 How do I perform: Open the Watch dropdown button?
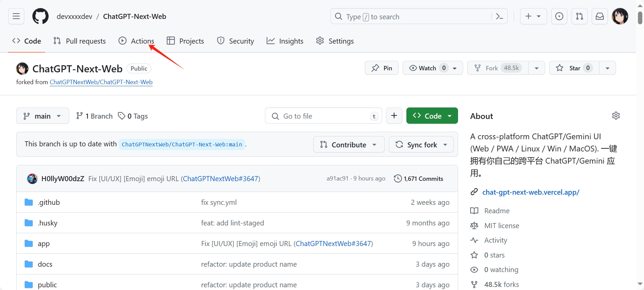(433, 68)
